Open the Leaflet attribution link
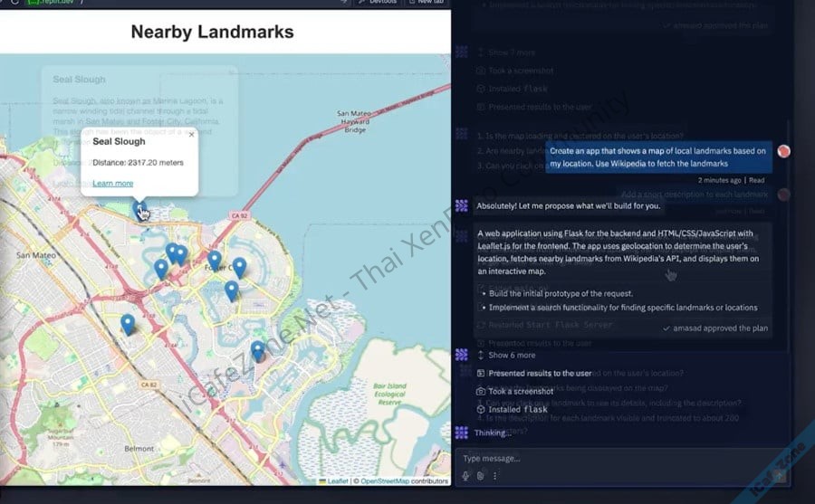The image size is (815, 504). coord(337,481)
